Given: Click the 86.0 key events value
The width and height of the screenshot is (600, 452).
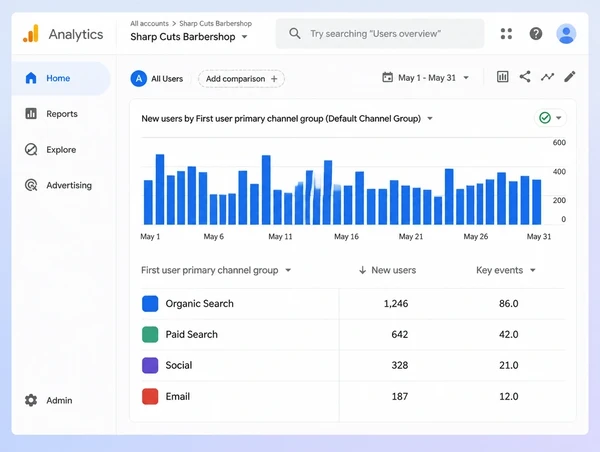Looking at the screenshot, I should [509, 304].
